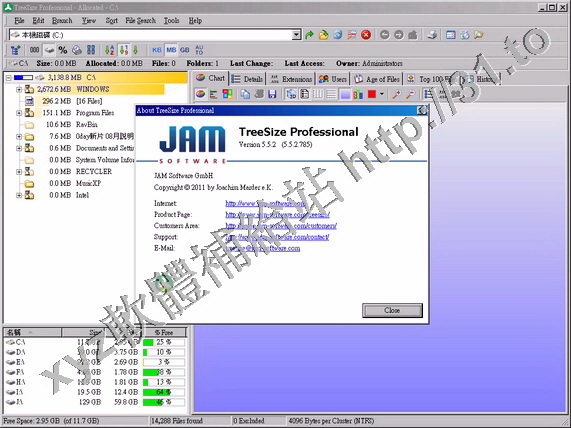
Task: Click the File Search magnifier icon in top toolbar
Action: tap(479, 35)
